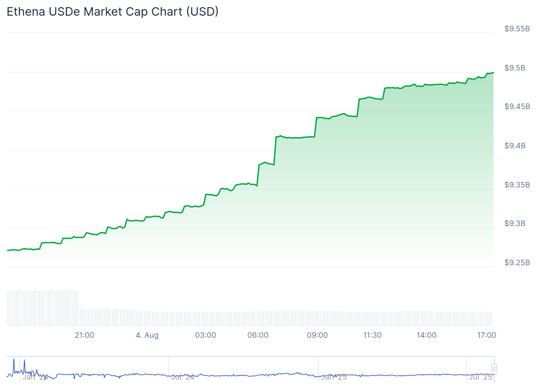
Task: Click the 4. Aug date axis label
Action: click(147, 335)
